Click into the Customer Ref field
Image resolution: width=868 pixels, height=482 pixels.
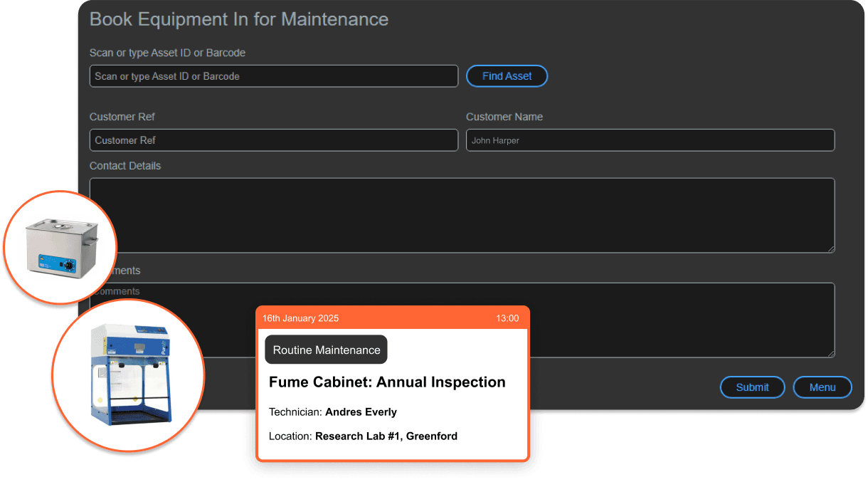pyautogui.click(x=273, y=140)
